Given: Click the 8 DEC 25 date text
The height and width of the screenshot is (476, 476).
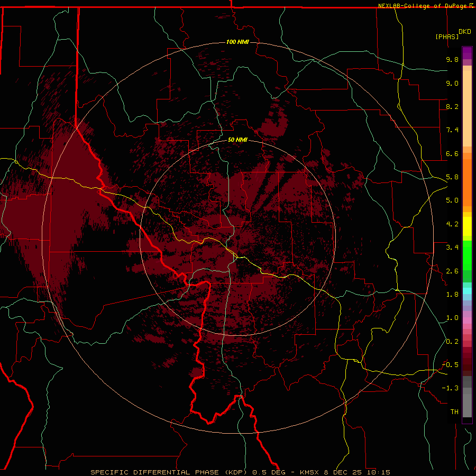Looking at the screenshot, I should pos(343,472).
